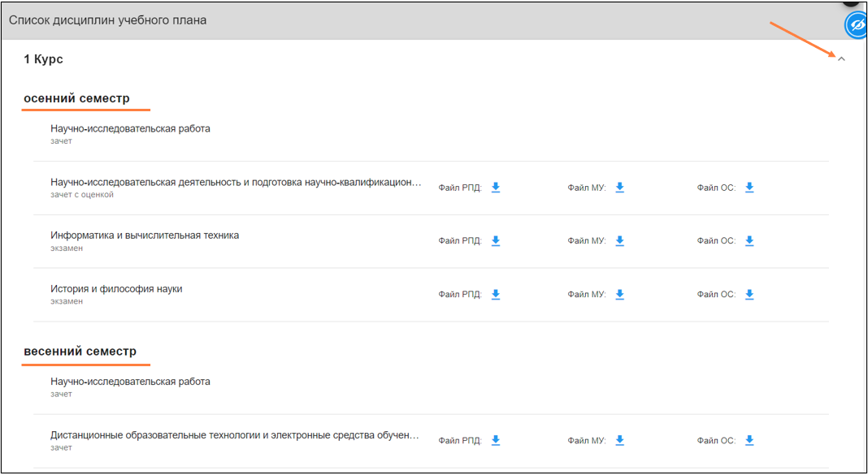Collapse the 1 Курс section chevron
This screenshot has width=868, height=475.
841,58
